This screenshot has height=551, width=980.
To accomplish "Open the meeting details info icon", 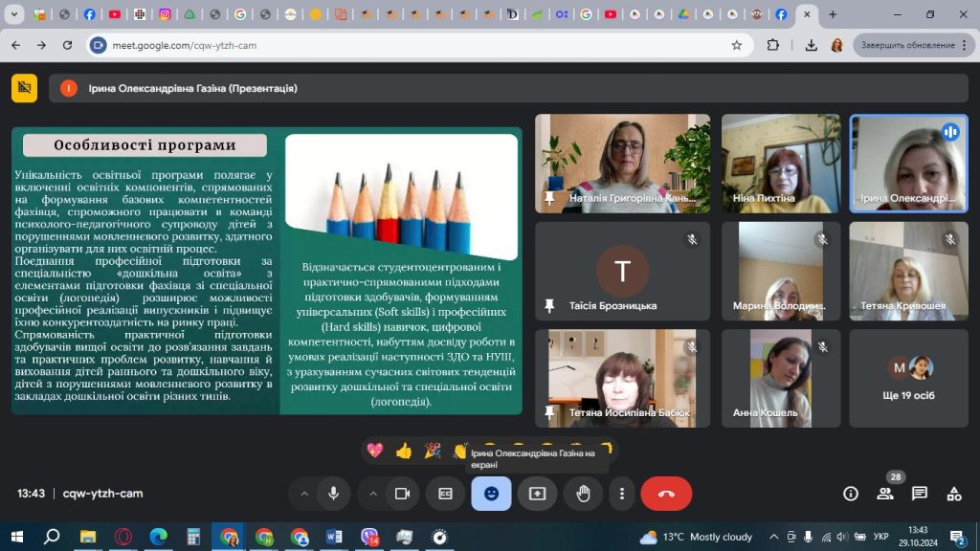I will point(850,494).
